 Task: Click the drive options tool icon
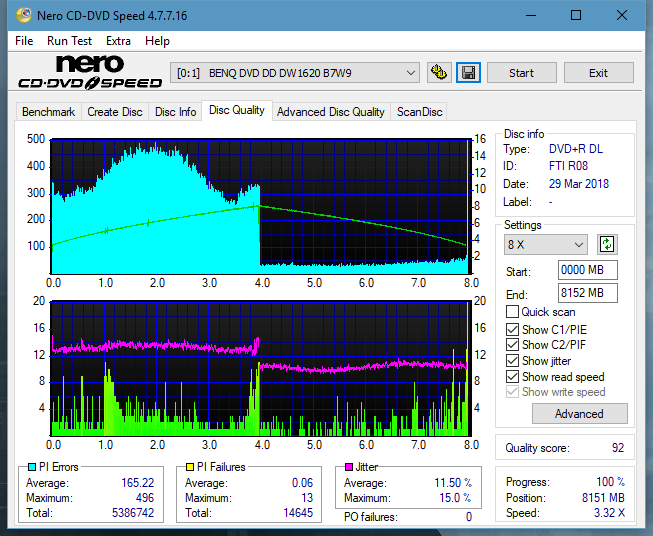439,73
